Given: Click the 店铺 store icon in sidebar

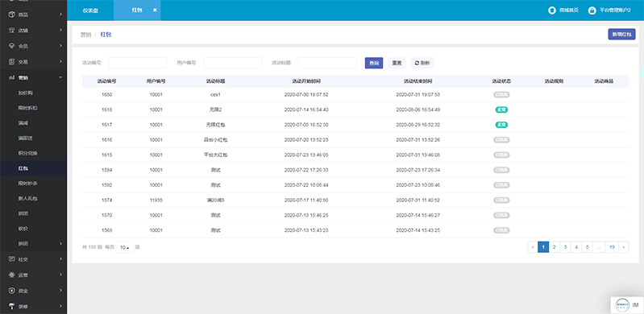Looking at the screenshot, I should coord(12,31).
